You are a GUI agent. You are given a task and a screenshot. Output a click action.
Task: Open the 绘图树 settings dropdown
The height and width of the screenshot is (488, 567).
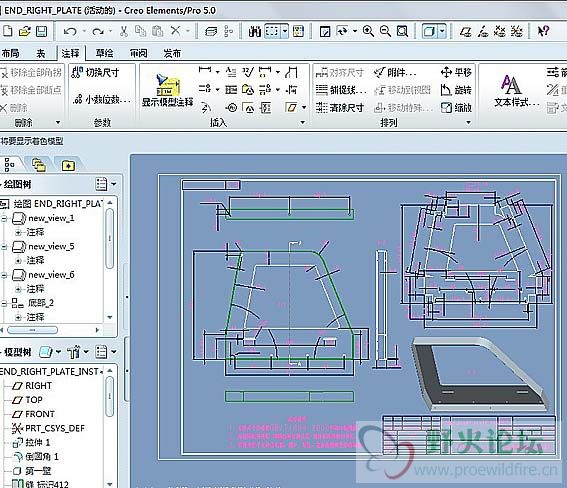pyautogui.click(x=105, y=184)
